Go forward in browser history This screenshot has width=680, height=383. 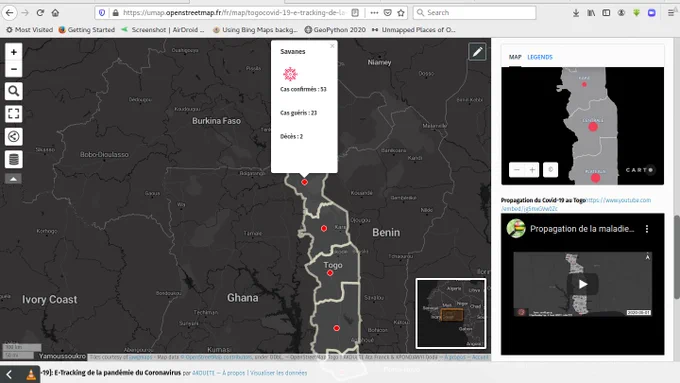click(25, 13)
